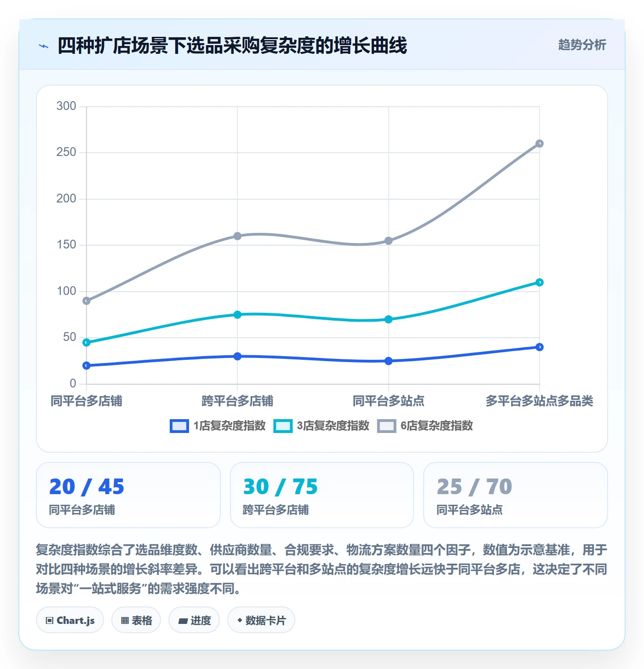
Task: Select the 30 / 75 跨平台多店铺 stat card
Action: point(322,495)
